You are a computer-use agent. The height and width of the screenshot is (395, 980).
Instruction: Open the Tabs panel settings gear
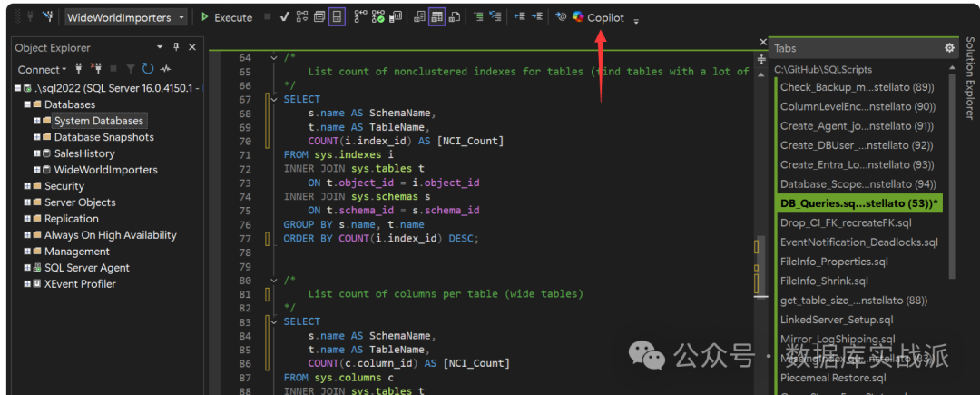(949, 48)
